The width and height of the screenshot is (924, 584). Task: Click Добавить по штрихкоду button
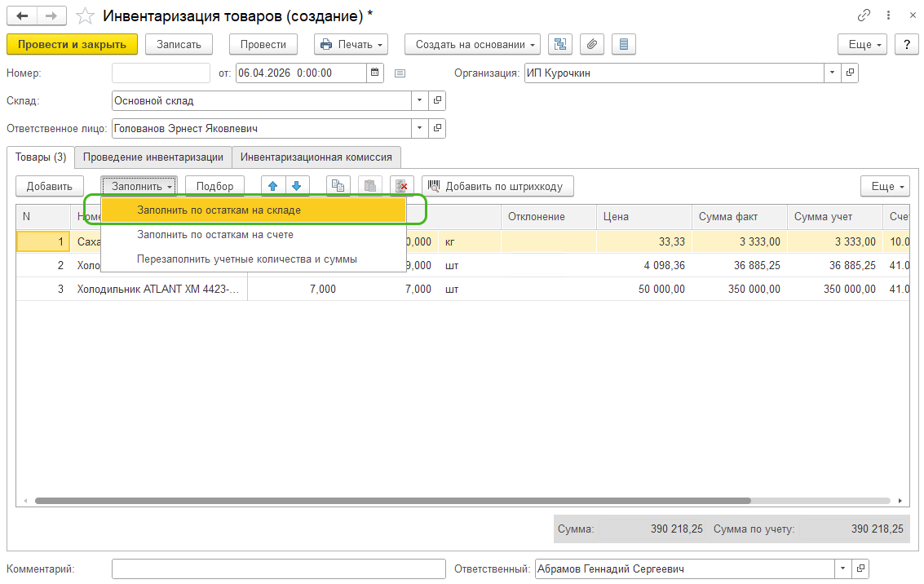pos(497,186)
